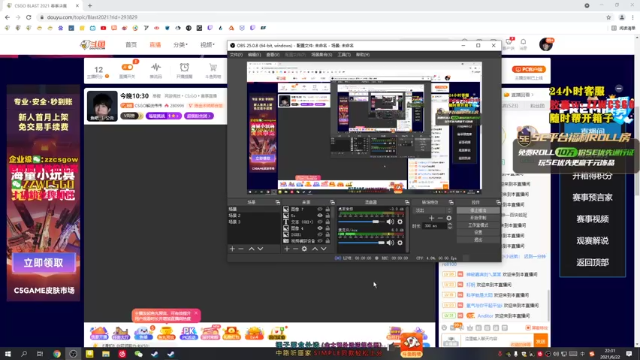Viewport: 640px width, 360px height.
Task: Open the notification bell in Douyu header
Action: click(523, 42)
